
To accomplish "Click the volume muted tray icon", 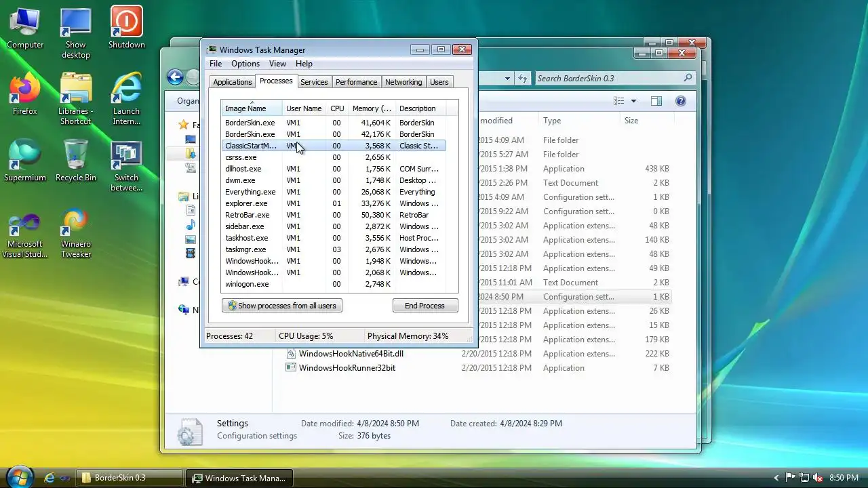I will [x=818, y=478].
